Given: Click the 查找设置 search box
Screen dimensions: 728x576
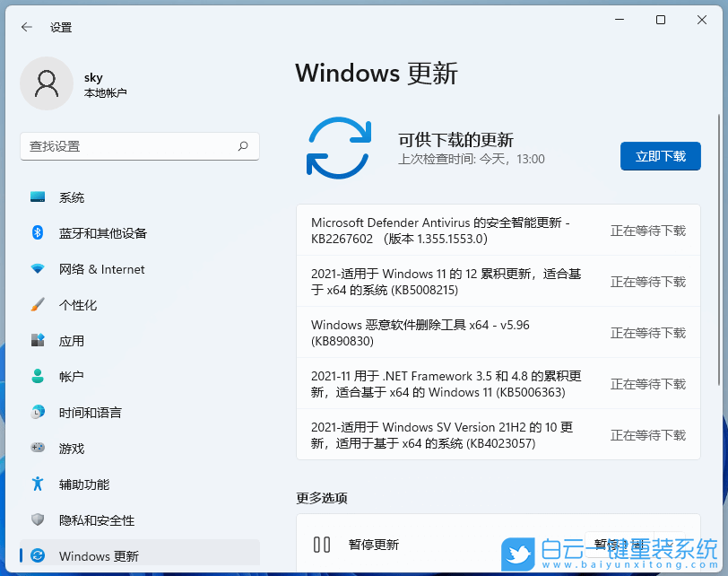Looking at the screenshot, I should pos(139,146).
